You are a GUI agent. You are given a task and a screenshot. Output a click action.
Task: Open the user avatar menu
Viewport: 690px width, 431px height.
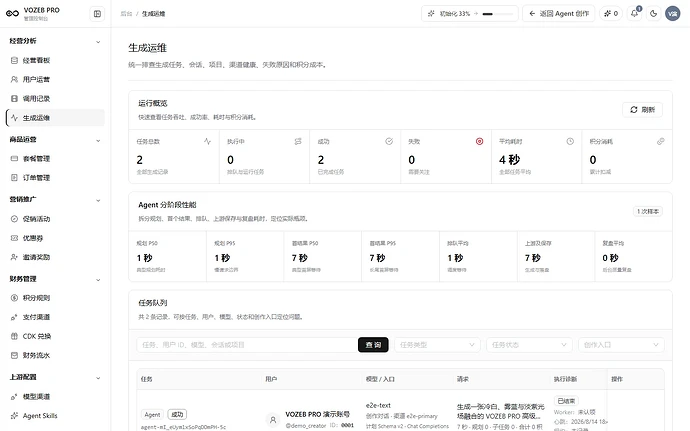point(672,14)
